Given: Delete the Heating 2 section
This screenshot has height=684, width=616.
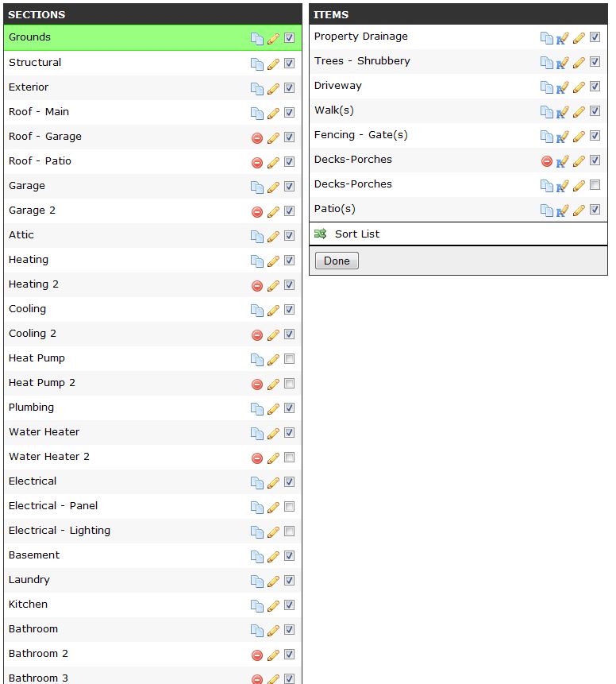Looking at the screenshot, I should (x=257, y=286).
